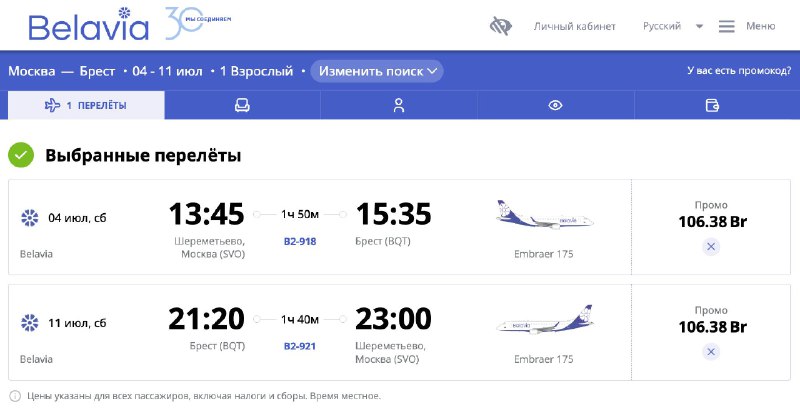
Task: Click the Belavia snowflake icon on return flight
Action: tap(29, 322)
